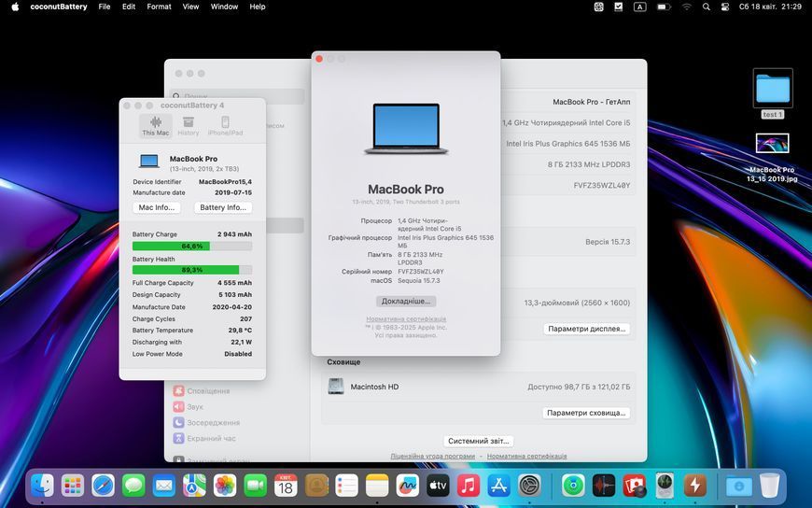This screenshot has height=508, width=812.
Task: Open FaceTime in the dock
Action: [x=256, y=486]
